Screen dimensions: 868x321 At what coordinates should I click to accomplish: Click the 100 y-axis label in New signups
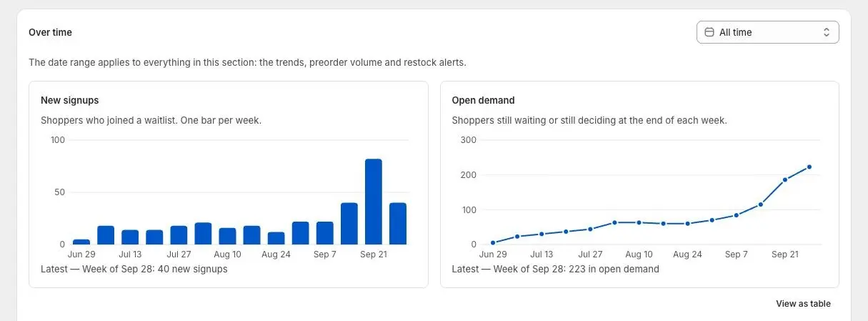[58, 139]
